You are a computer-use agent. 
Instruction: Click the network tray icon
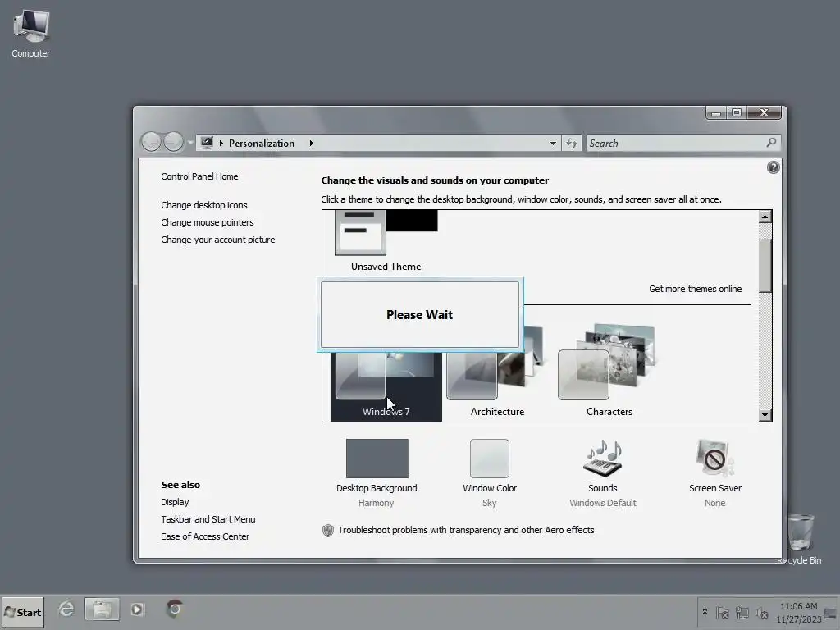point(742,612)
